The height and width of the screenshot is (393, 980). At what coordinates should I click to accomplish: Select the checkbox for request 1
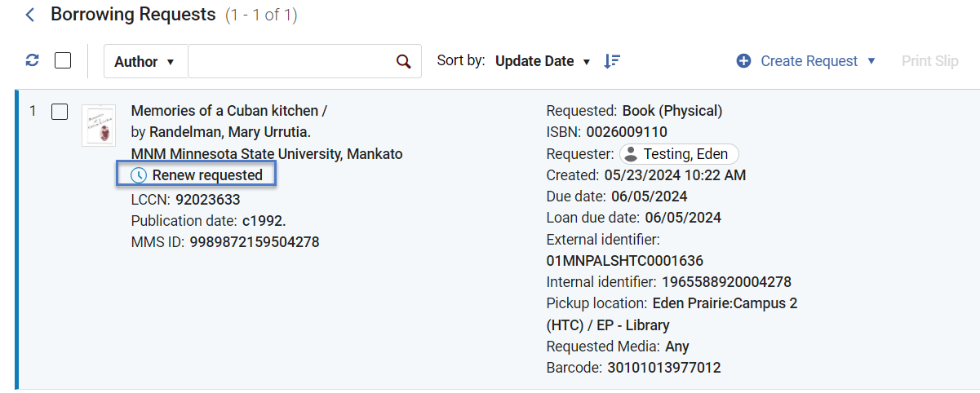click(60, 112)
